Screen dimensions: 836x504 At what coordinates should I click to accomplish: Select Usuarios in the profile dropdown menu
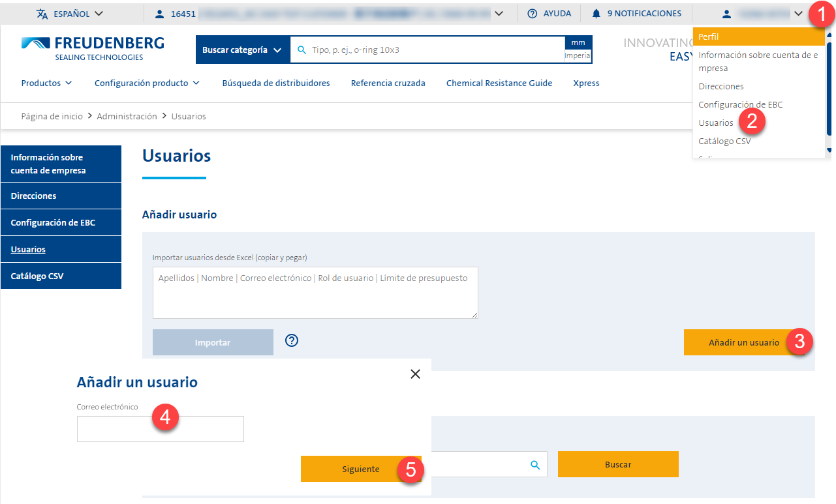pyautogui.click(x=716, y=123)
